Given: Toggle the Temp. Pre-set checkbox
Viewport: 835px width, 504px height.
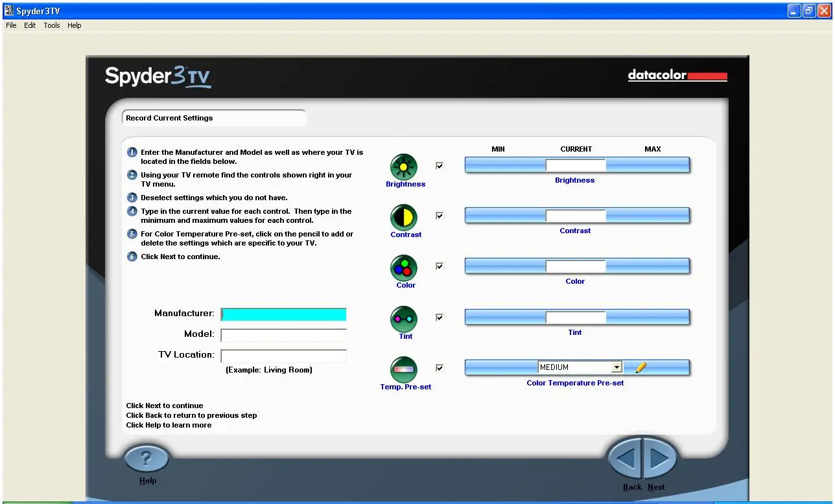Looking at the screenshot, I should click(x=440, y=368).
